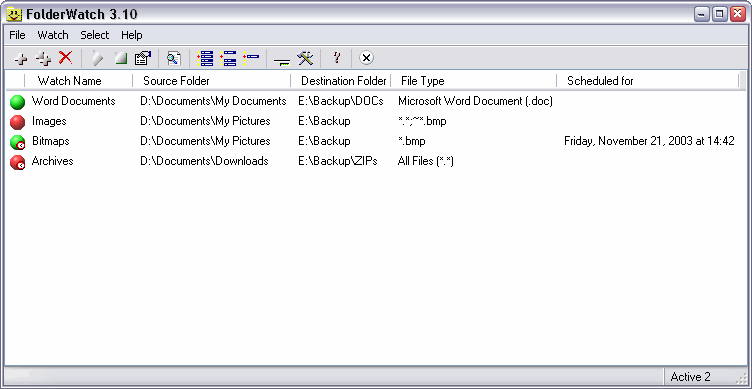752x389 pixels.
Task: Open the Help menu
Action: click(131, 35)
